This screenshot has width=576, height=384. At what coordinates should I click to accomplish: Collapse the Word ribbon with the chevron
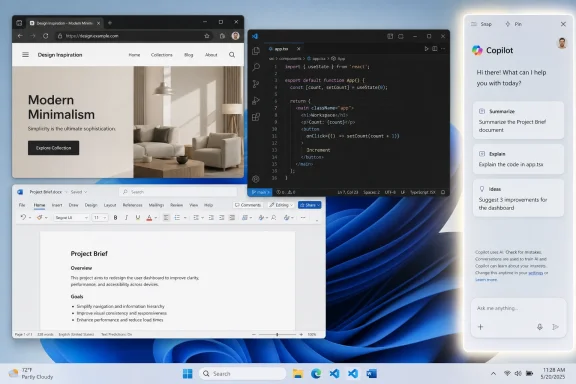point(317,220)
